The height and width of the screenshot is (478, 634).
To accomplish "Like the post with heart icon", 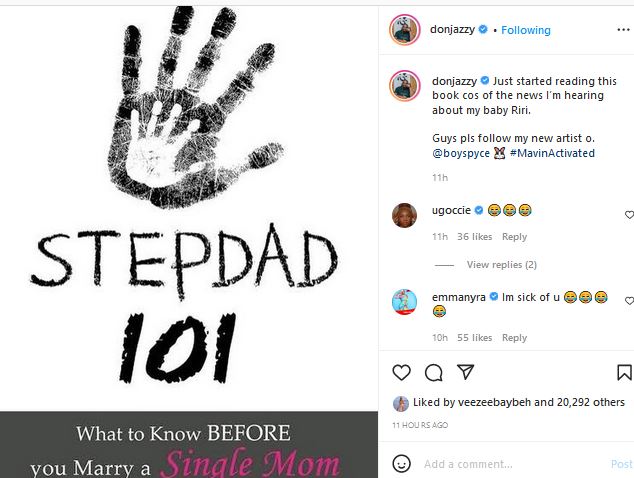I will pyautogui.click(x=402, y=372).
